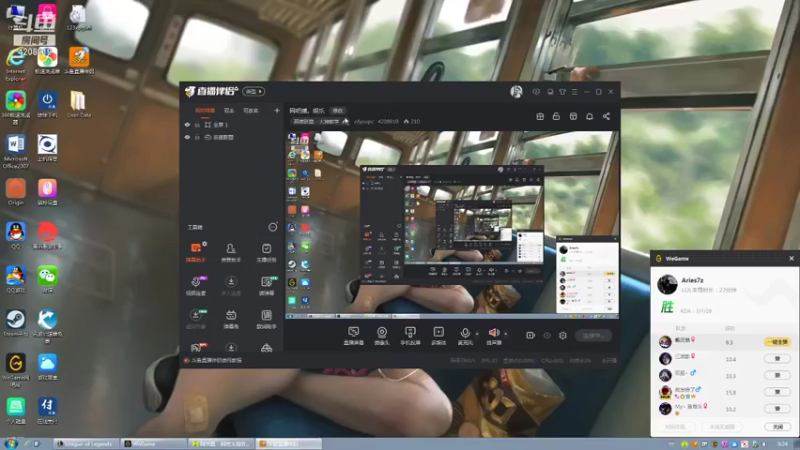This screenshot has height=450, width=800.
Task: Select the 全屏 1 source row
Action: (x=232, y=124)
